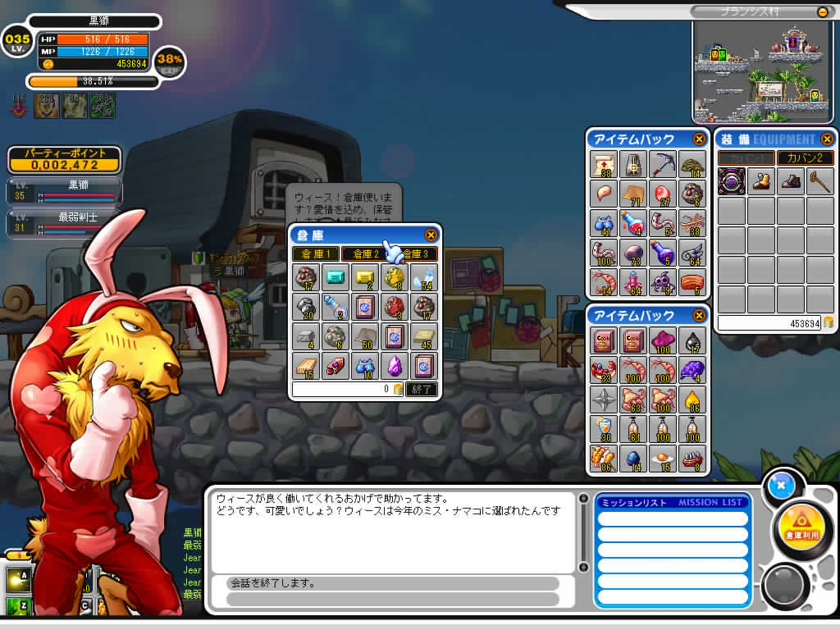The height and width of the screenshot is (630, 840).
Task: Select the paper stack with count 45
Action: pos(424,336)
